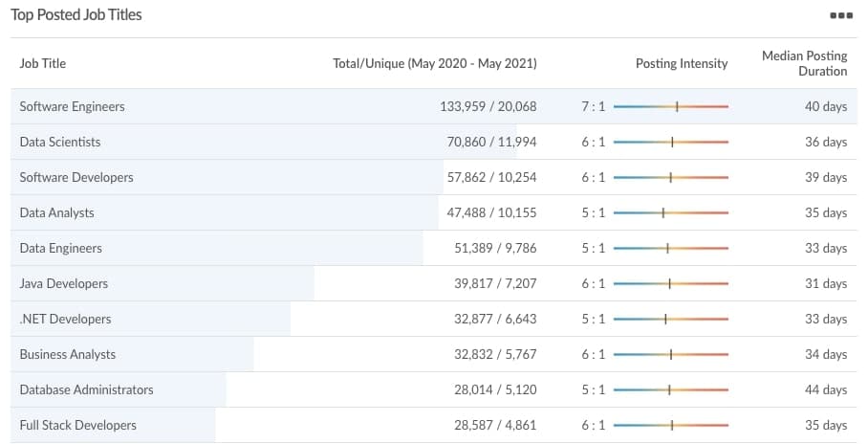Open the three-dot options menu
Screen dimensions: 868x444
pos(841,15)
